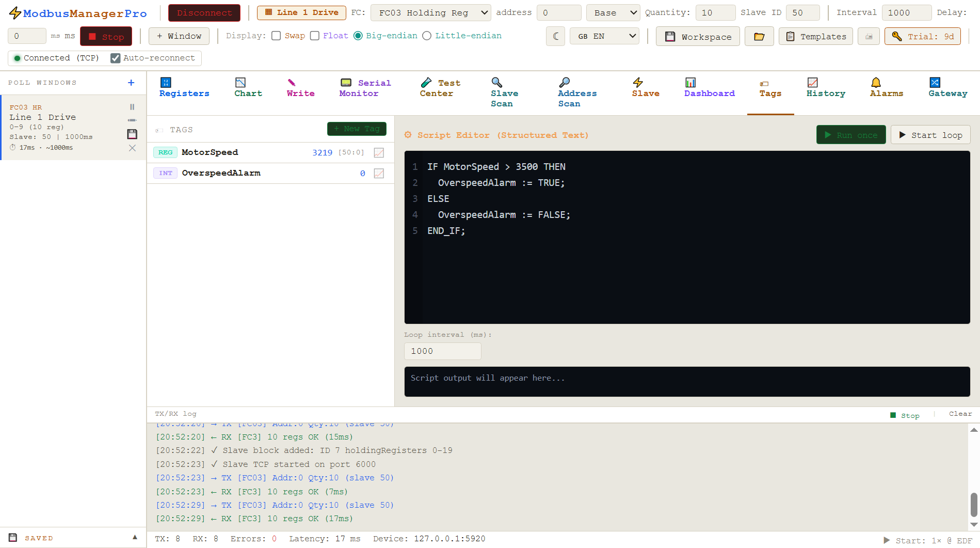Click the SAVED floppy disk icon
Viewport: 980px width, 548px height.
click(13, 538)
